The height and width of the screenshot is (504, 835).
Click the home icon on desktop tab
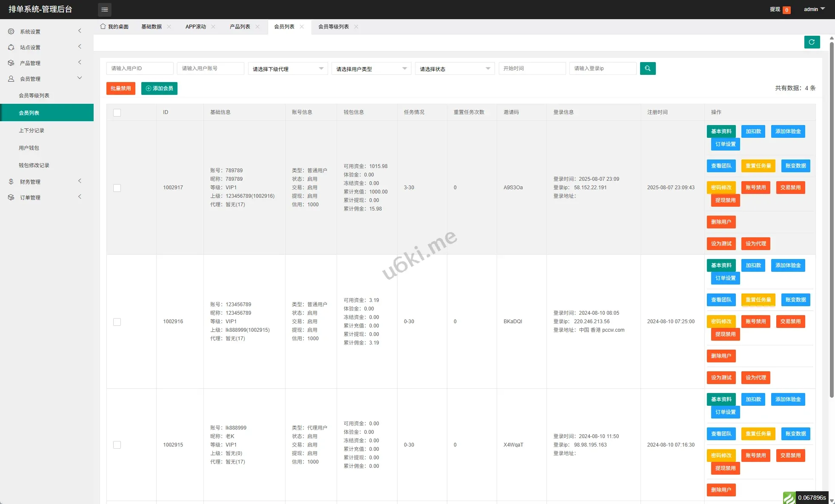103,26
